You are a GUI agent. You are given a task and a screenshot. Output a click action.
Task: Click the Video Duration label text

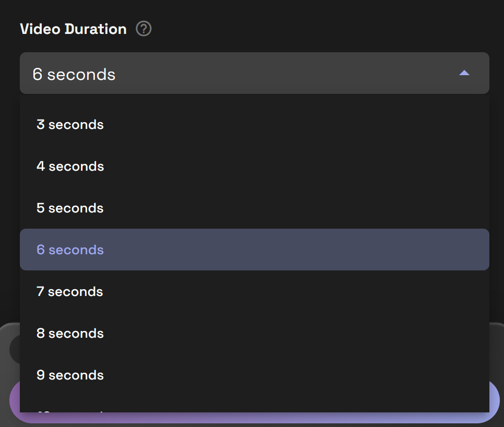(x=73, y=29)
